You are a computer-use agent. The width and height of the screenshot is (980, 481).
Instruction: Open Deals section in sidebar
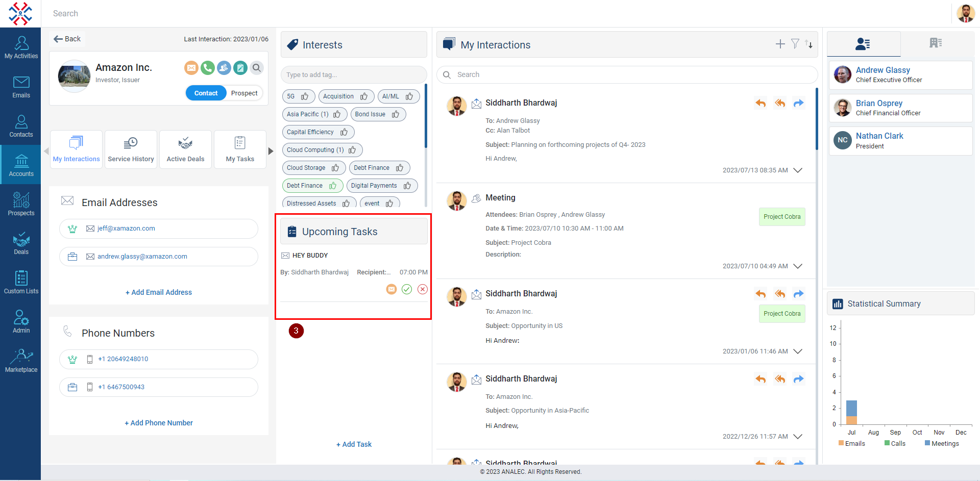(21, 243)
